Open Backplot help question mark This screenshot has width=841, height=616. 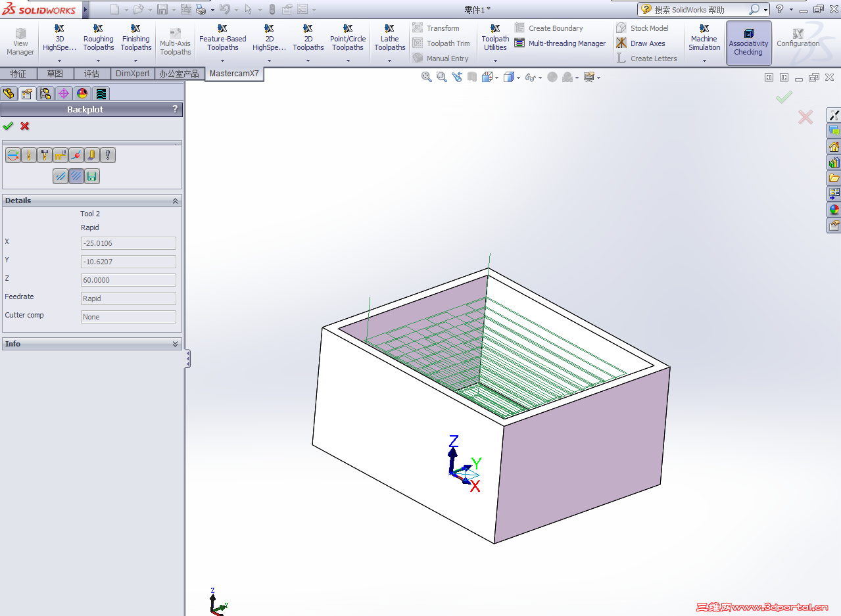175,109
